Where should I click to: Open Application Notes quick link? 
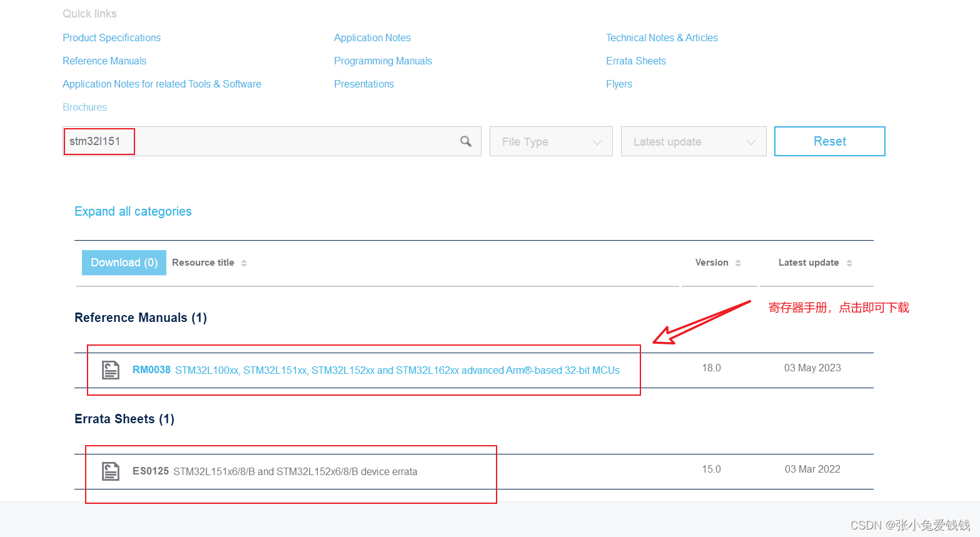[x=372, y=38]
